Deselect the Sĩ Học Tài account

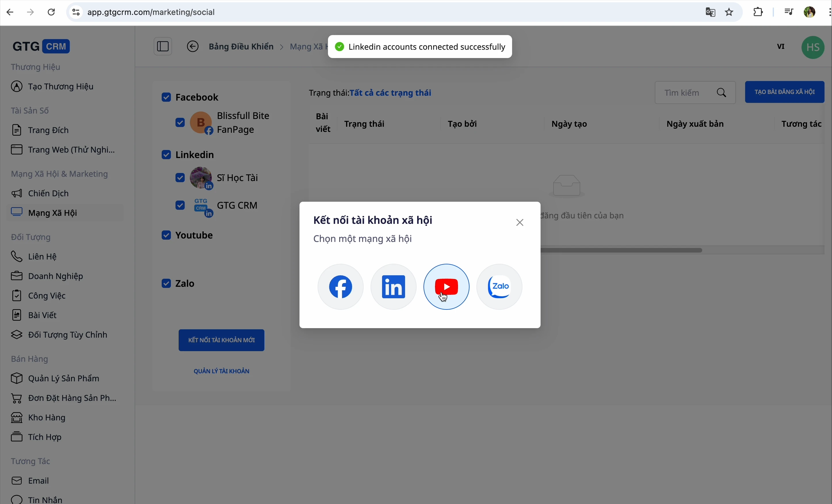pos(180,178)
